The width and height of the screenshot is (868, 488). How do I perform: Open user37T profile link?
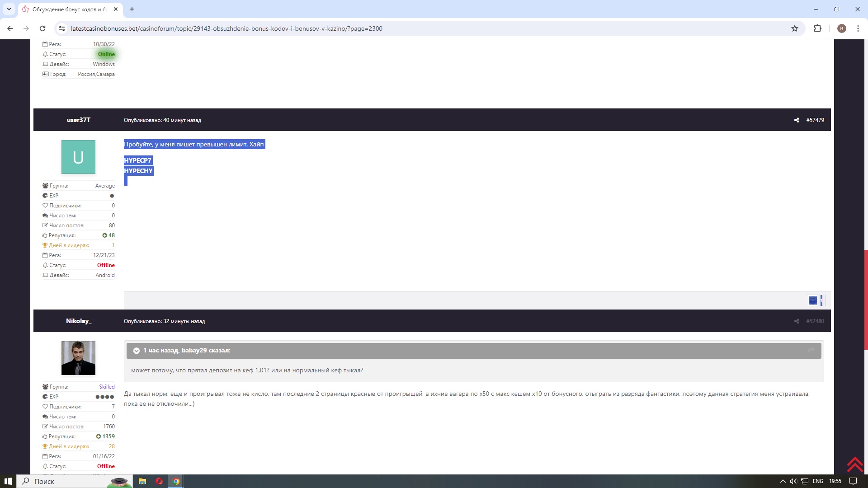coord(79,120)
